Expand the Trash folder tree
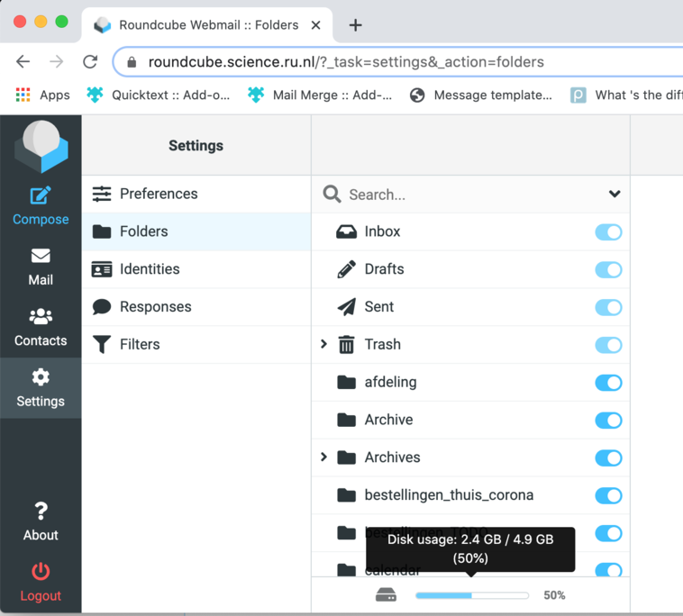The image size is (683, 616). (x=324, y=344)
